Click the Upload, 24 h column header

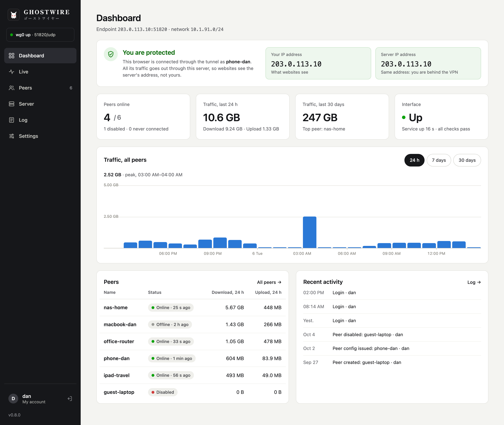[268, 292]
